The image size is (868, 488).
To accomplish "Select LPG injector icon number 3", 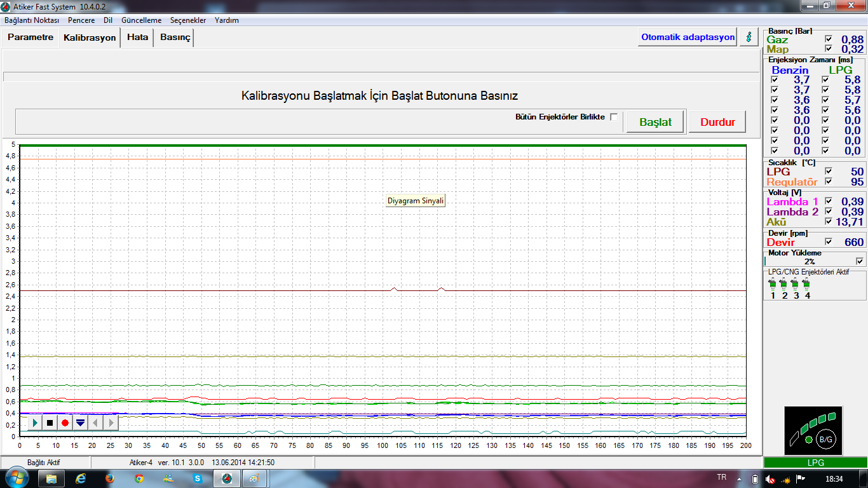I will (796, 283).
